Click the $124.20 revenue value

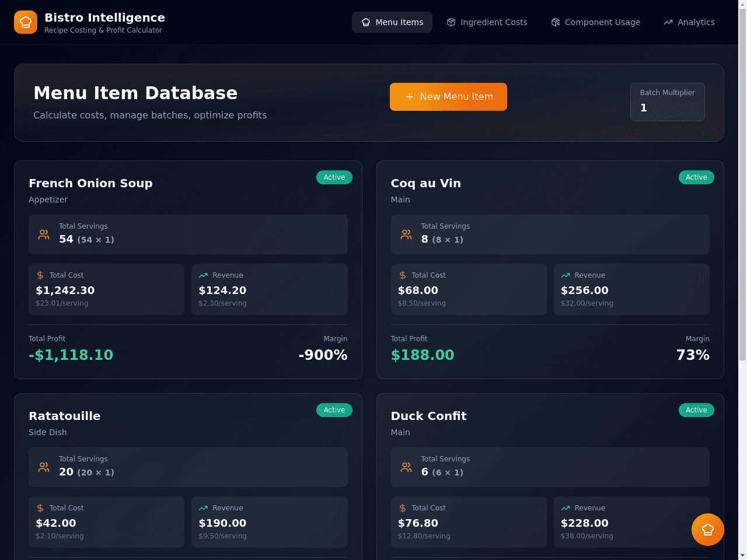click(x=222, y=290)
